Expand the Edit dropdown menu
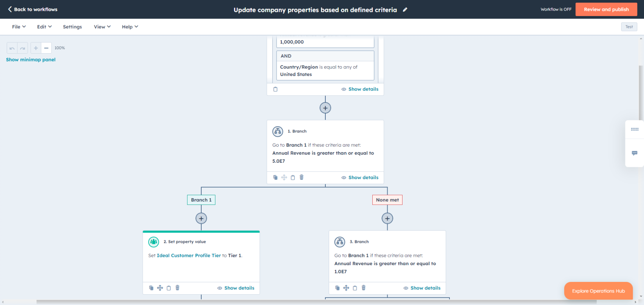 point(44,27)
